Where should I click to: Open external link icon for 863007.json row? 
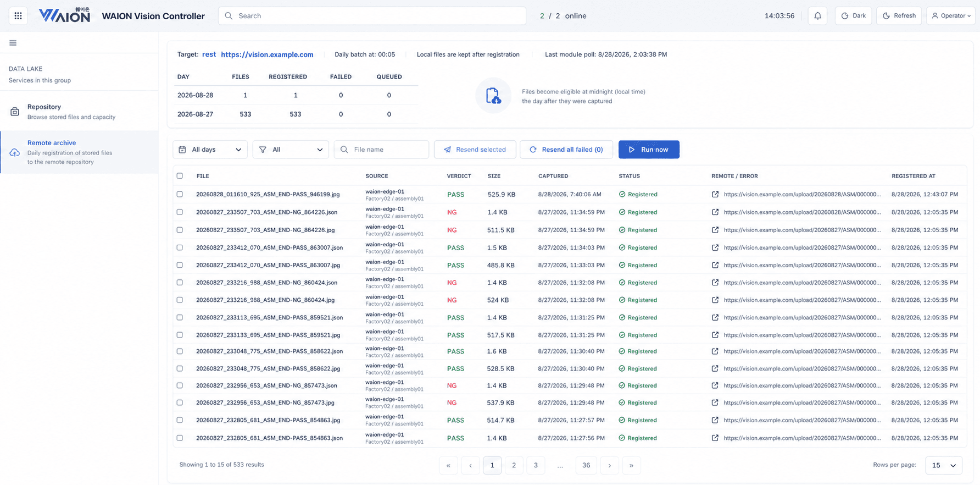tap(715, 247)
